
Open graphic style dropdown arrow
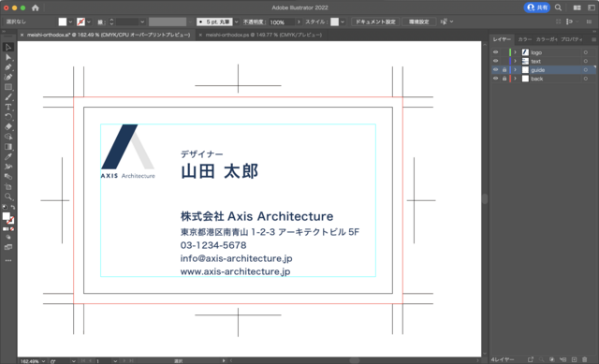point(343,22)
